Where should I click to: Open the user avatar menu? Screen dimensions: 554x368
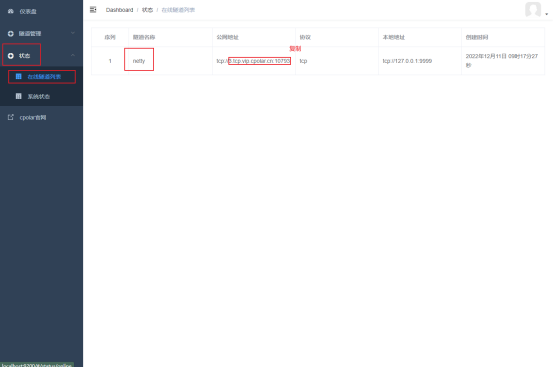(533, 10)
